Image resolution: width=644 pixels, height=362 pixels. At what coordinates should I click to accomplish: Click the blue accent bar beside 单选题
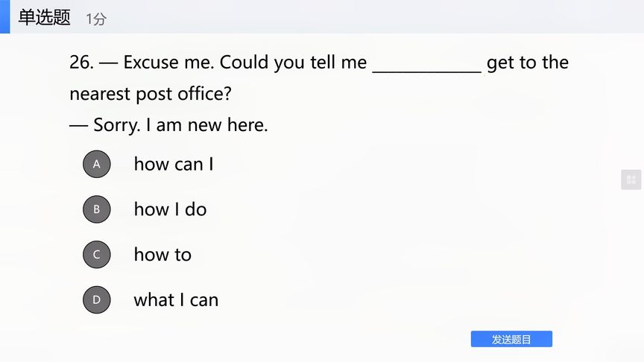click(x=5, y=17)
